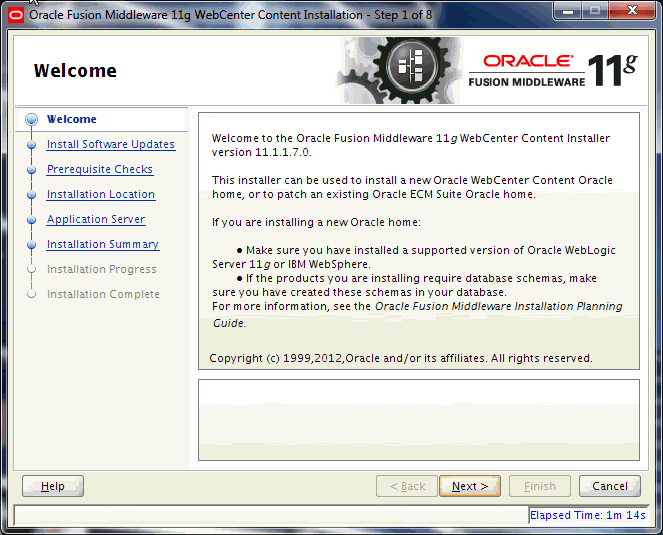Click the Prerequisite Checks bullet icon
Screen dimensions: 663x535
point(31,170)
